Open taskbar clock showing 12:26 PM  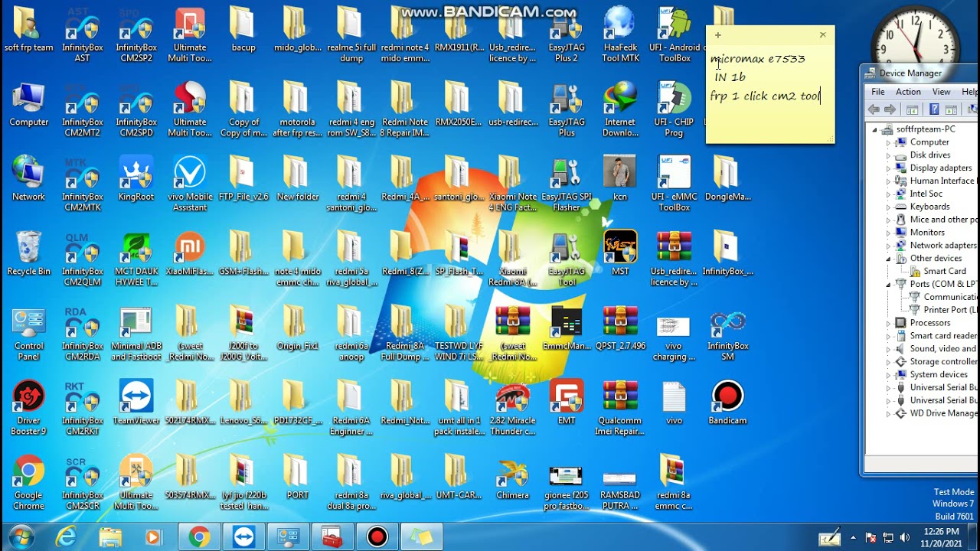click(941, 537)
